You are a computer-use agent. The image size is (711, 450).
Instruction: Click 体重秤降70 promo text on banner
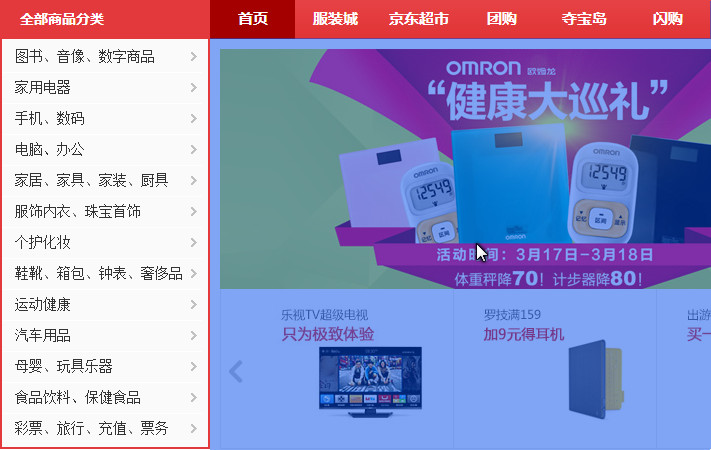click(499, 279)
